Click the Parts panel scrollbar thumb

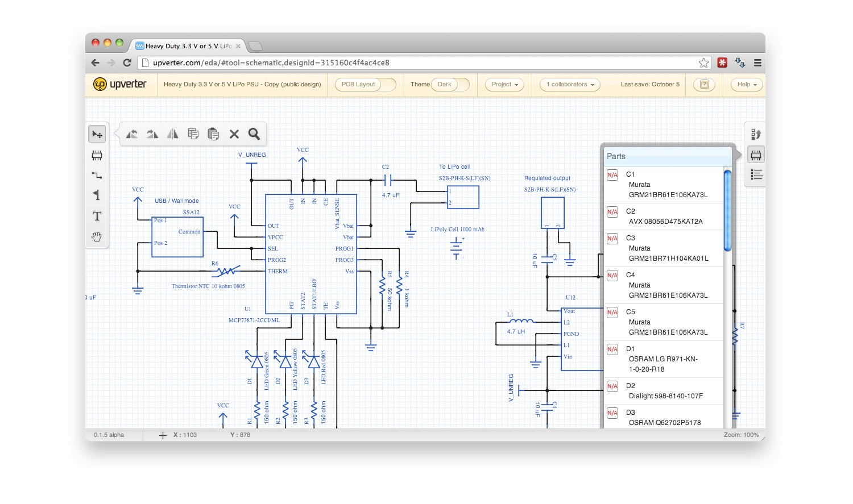click(x=727, y=211)
